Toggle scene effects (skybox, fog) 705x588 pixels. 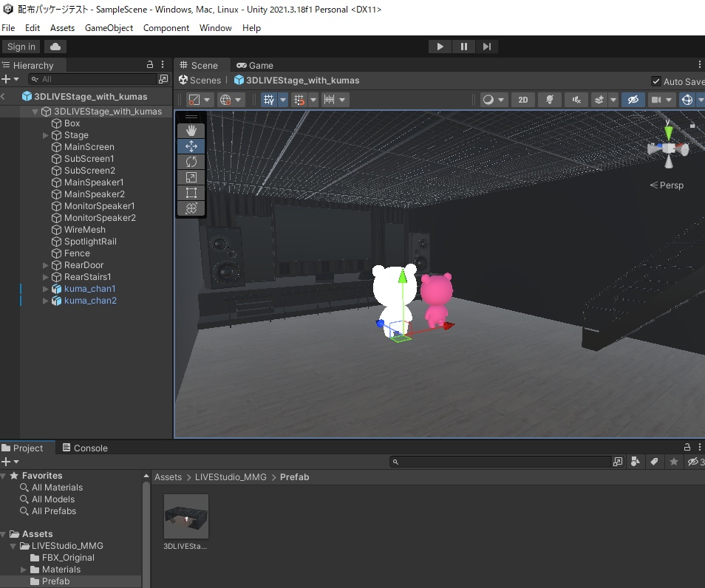pos(599,100)
